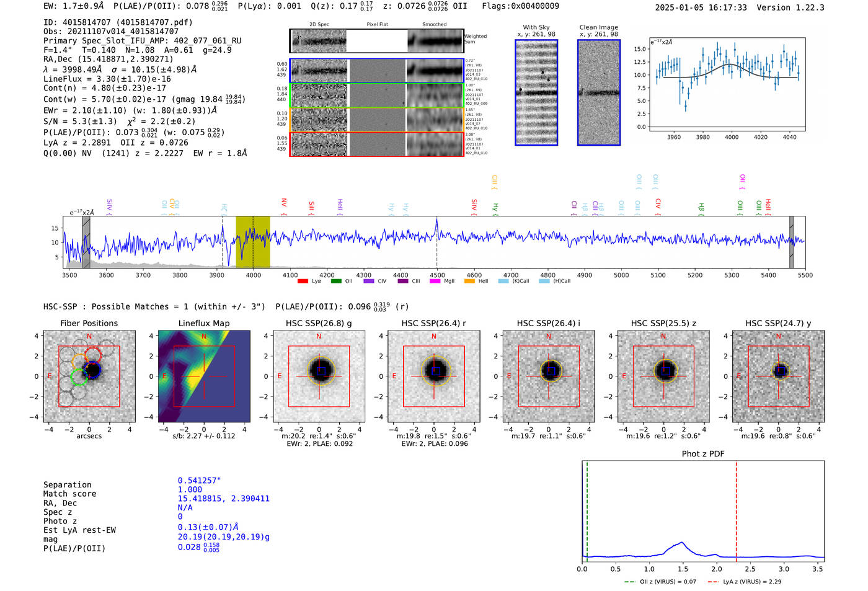Open the Lineflux Map thumbnail
Viewport: 868px width, 591px height.
click(204, 376)
